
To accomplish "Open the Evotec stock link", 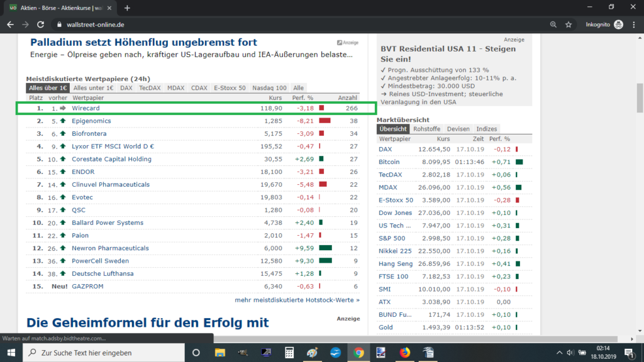I will tap(82, 197).
